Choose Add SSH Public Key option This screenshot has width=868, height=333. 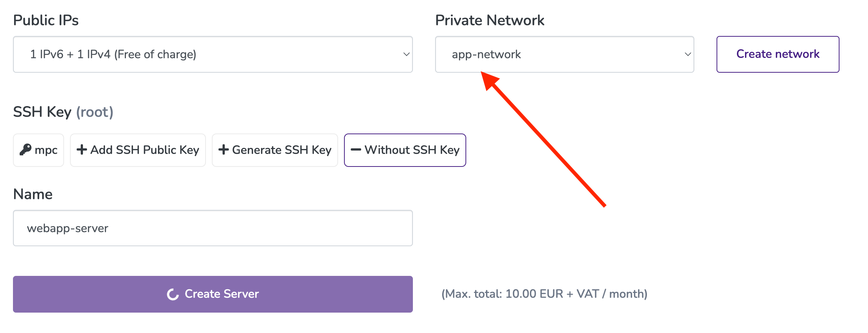[x=137, y=150]
